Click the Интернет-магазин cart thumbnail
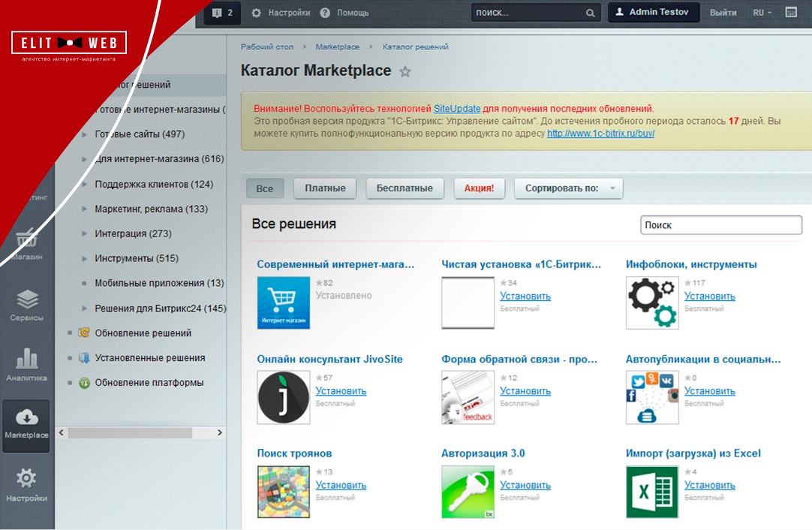This screenshot has height=530, width=812. tap(283, 303)
